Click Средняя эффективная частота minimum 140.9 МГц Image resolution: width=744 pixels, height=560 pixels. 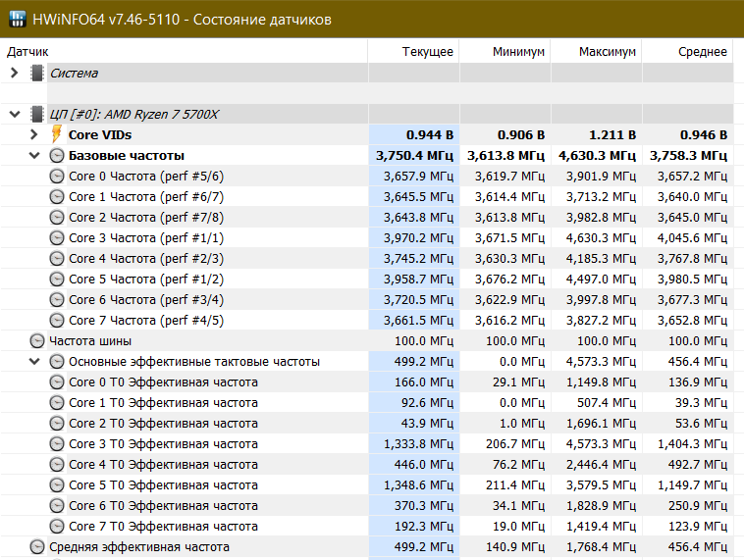(x=515, y=547)
